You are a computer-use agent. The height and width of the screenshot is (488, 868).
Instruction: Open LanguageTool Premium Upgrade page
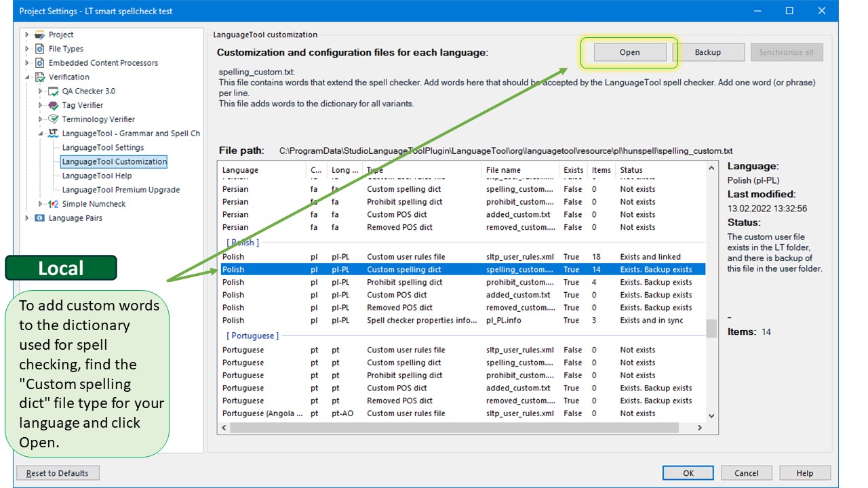click(x=121, y=190)
